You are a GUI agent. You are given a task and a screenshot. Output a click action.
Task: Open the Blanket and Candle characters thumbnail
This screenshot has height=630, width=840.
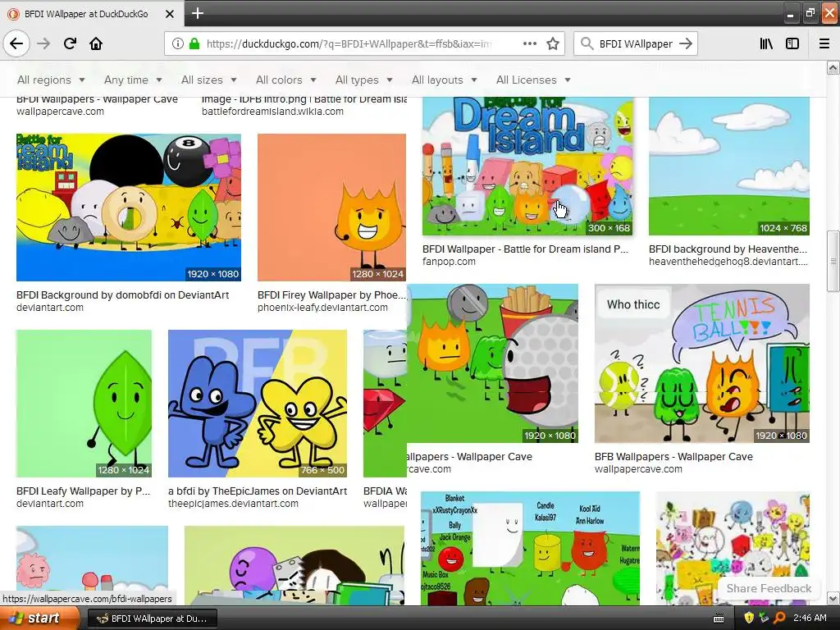531,549
